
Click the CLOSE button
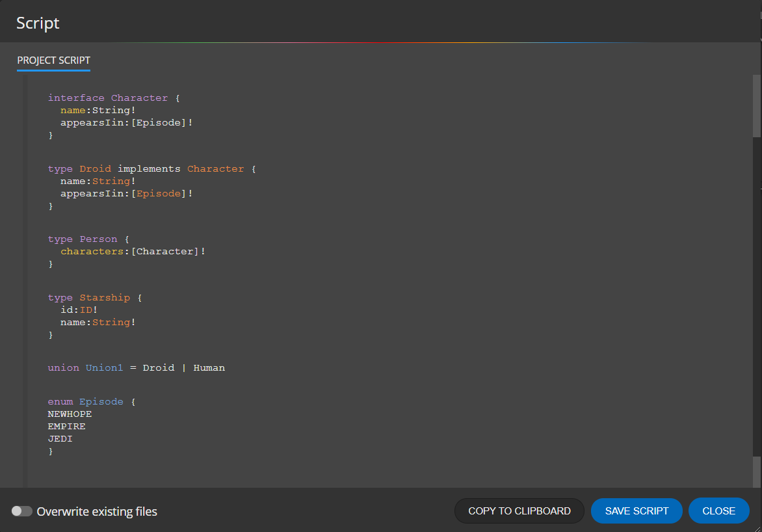718,511
